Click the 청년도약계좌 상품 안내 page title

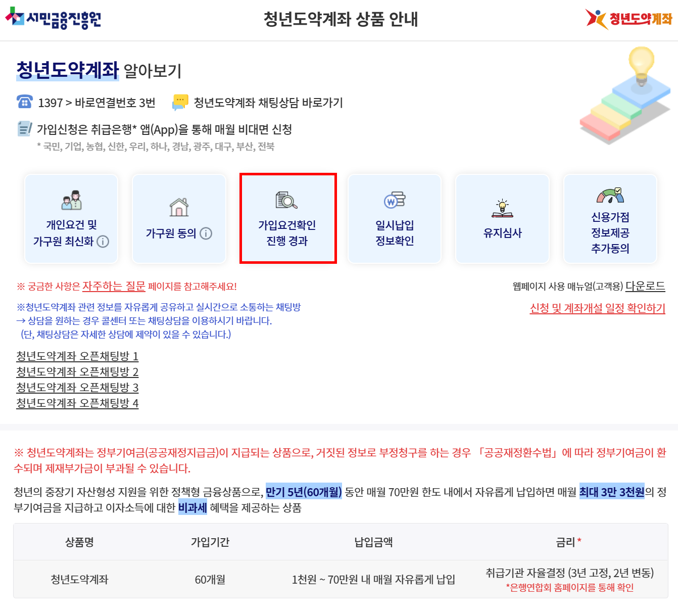pos(341,19)
